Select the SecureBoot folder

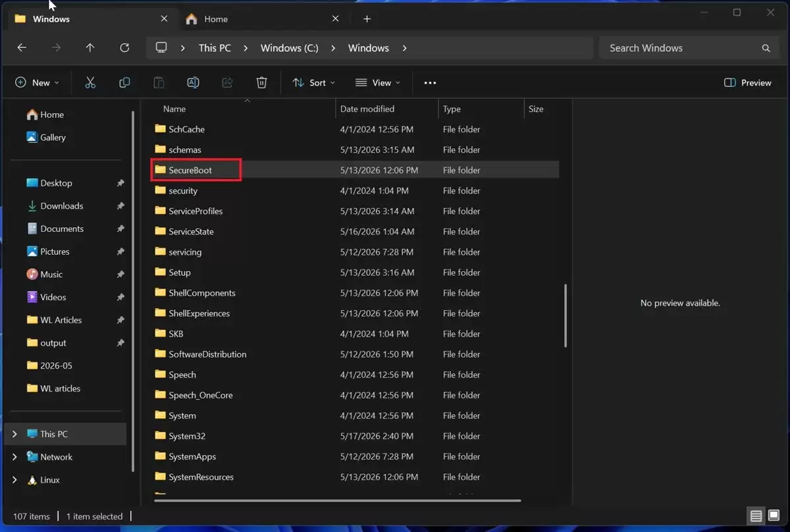[x=355, y=170]
